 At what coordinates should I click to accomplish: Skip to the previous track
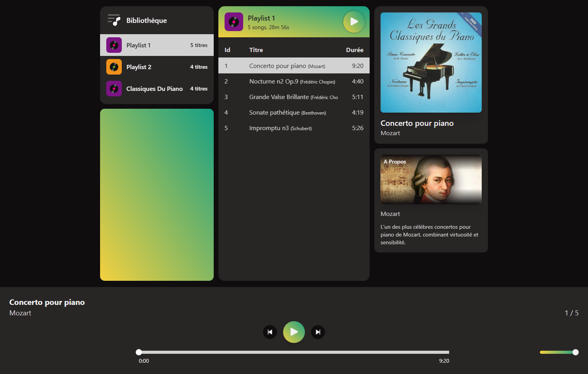tap(270, 332)
